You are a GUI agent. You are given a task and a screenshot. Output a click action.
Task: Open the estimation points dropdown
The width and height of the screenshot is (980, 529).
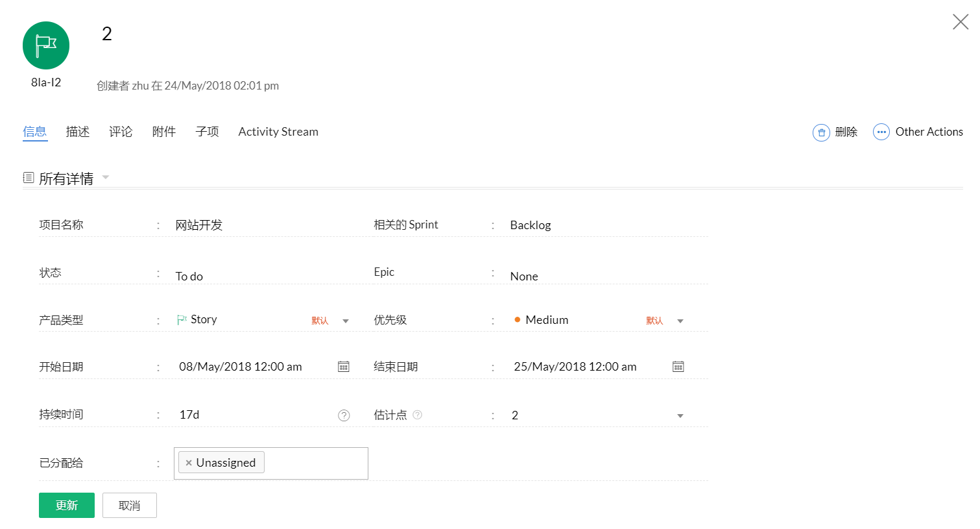pyautogui.click(x=680, y=415)
